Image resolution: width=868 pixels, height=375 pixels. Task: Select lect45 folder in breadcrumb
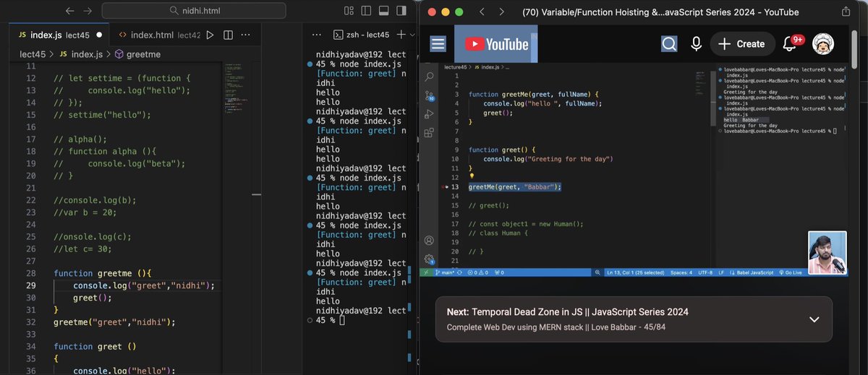tap(34, 54)
